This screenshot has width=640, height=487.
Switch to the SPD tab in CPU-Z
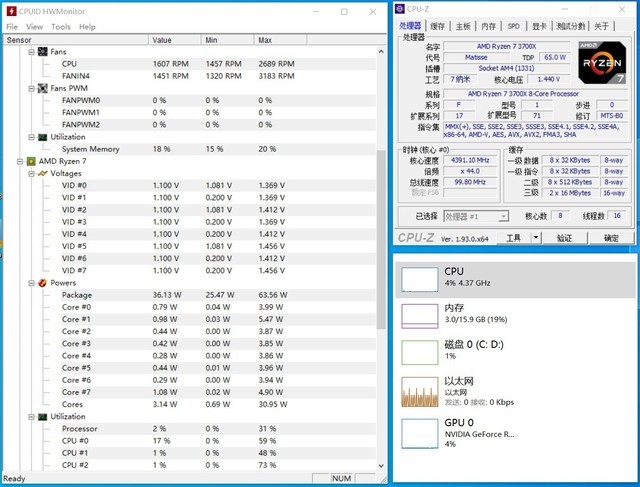click(513, 26)
